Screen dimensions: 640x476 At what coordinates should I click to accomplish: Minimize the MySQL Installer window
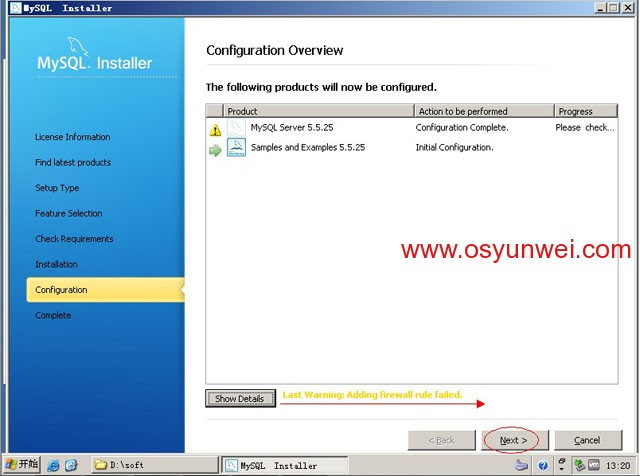(600, 8)
